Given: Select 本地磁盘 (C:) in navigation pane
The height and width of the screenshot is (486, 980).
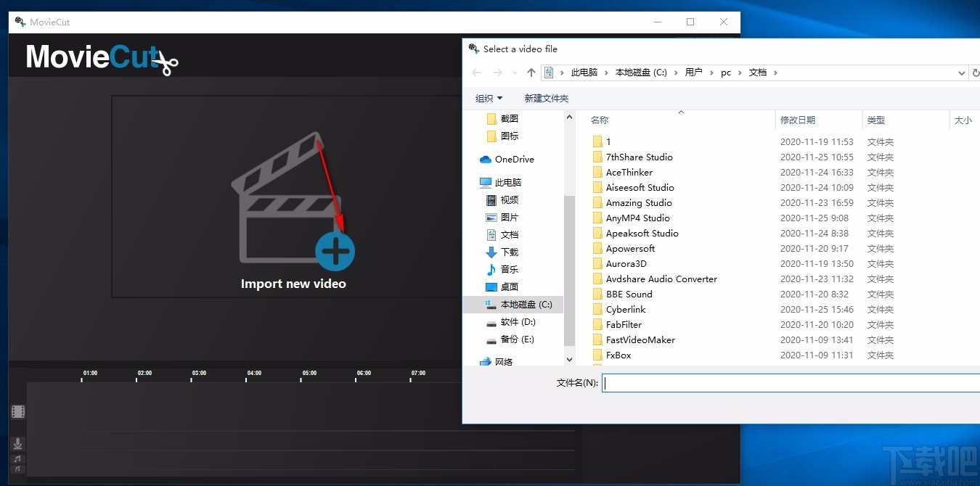Looking at the screenshot, I should click(x=513, y=305).
